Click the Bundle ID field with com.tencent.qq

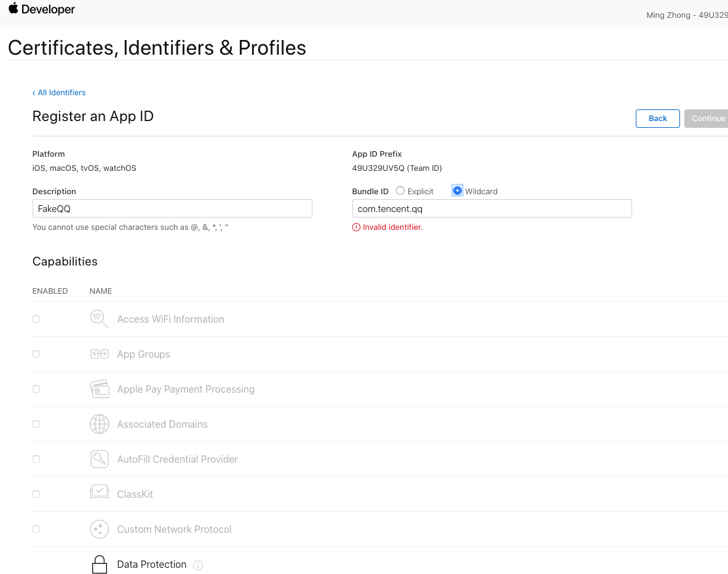click(x=492, y=208)
